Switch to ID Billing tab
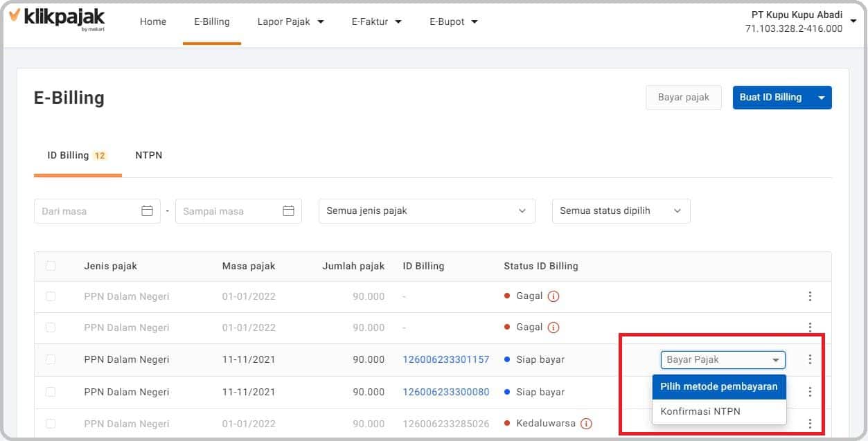The width and height of the screenshot is (868, 441). [x=78, y=156]
